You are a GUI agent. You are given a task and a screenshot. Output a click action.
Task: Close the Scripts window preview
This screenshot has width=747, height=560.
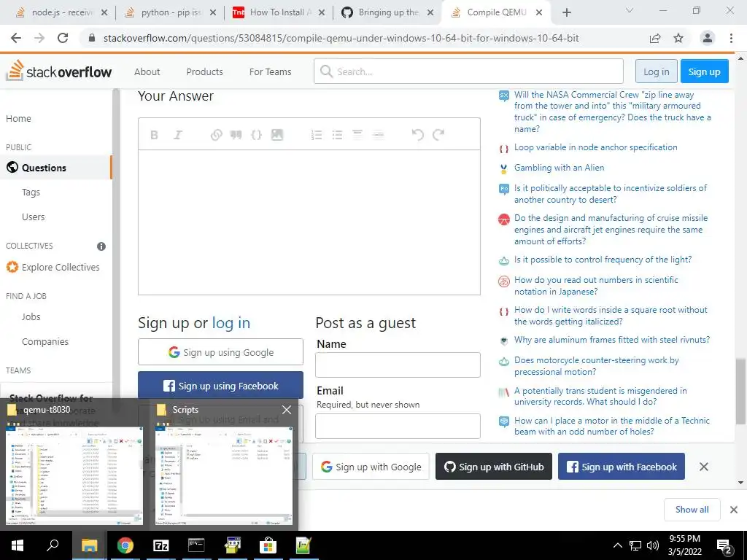(286, 410)
